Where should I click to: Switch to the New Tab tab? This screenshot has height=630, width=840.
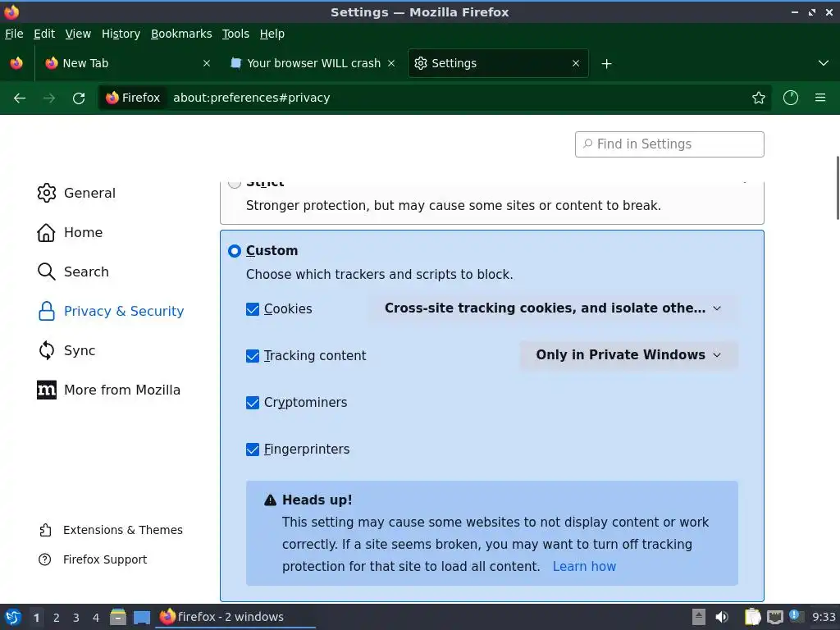[x=126, y=63]
